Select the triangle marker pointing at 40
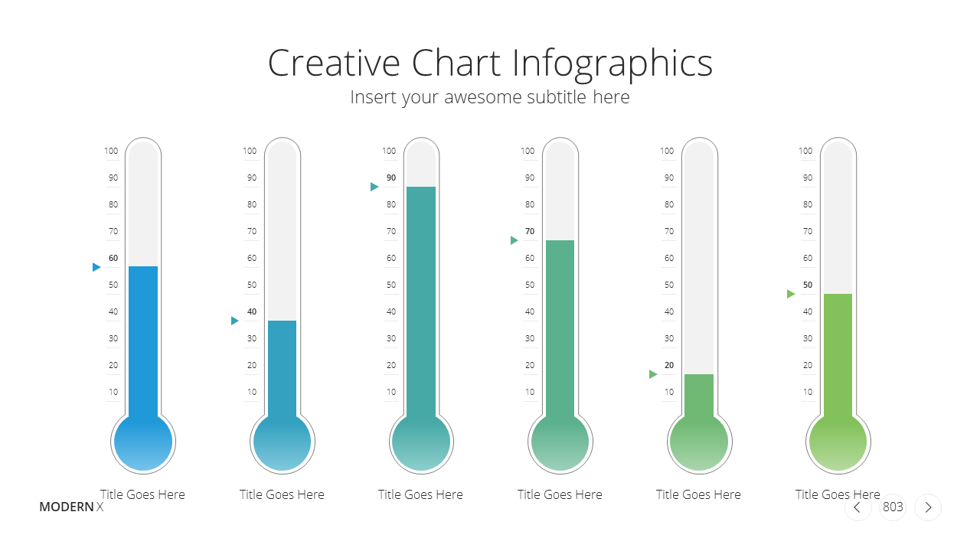This screenshot has width=980, height=551. 235,321
